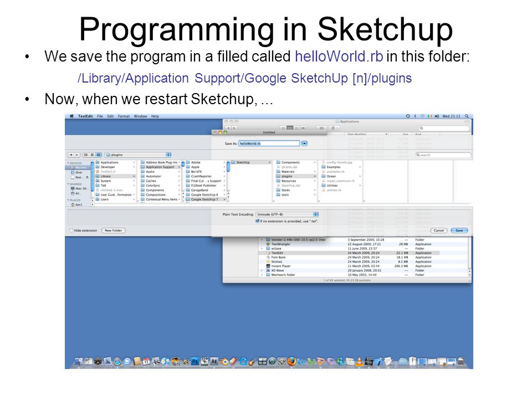532x399 pixels.
Task: Collapse the SHARED sidebar section
Action: (x=68, y=184)
